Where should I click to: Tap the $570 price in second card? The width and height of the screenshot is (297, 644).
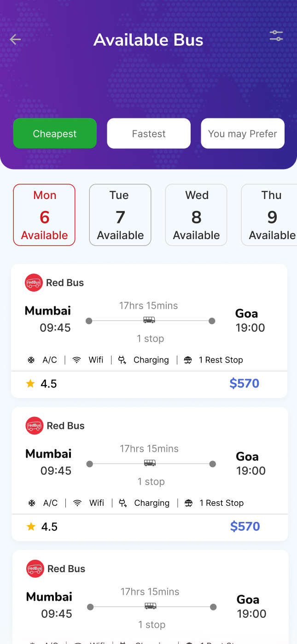click(x=245, y=526)
